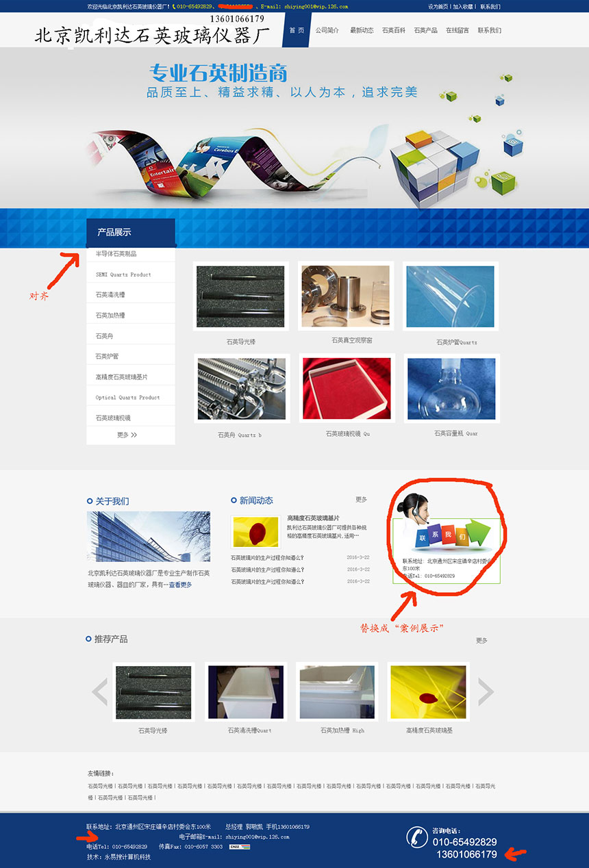Open 更多 next to 推荐产品 heading
Image resolution: width=589 pixels, height=868 pixels.
[482, 641]
